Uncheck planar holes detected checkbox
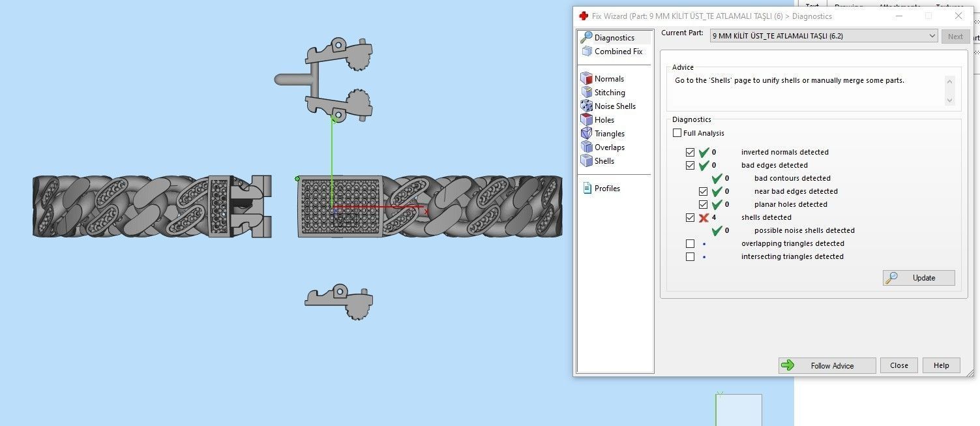This screenshot has height=426, width=980. (704, 205)
